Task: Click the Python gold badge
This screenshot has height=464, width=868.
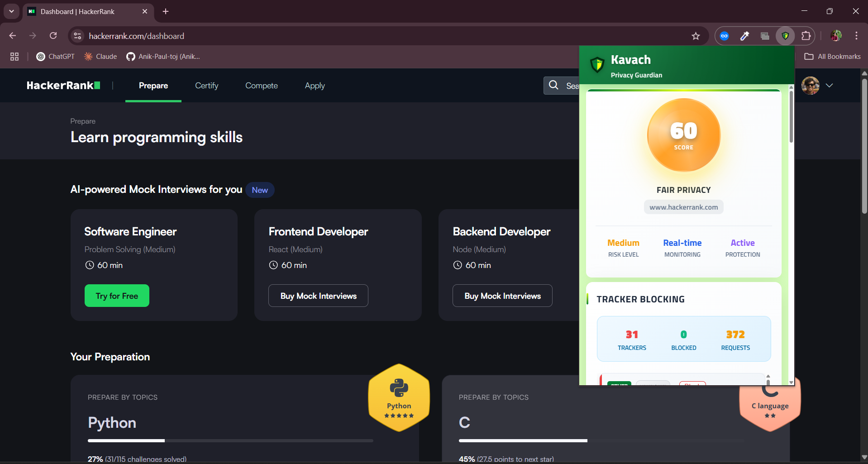Action: point(399,397)
